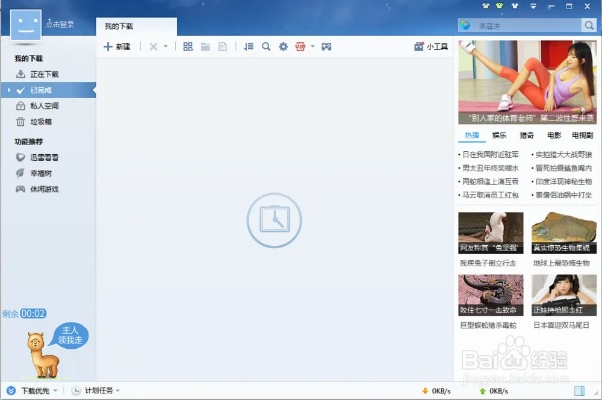The height and width of the screenshot is (400, 602).
Task: Click the 主人领我走 speech bubble
Action: click(x=70, y=335)
